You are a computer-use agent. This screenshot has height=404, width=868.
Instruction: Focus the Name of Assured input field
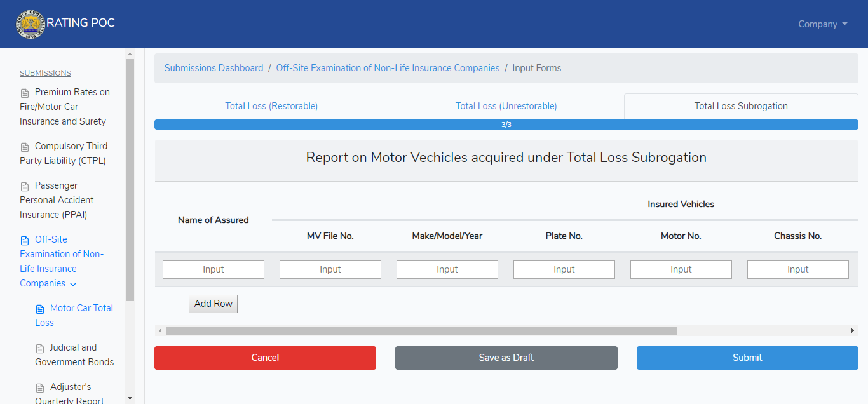pos(214,269)
